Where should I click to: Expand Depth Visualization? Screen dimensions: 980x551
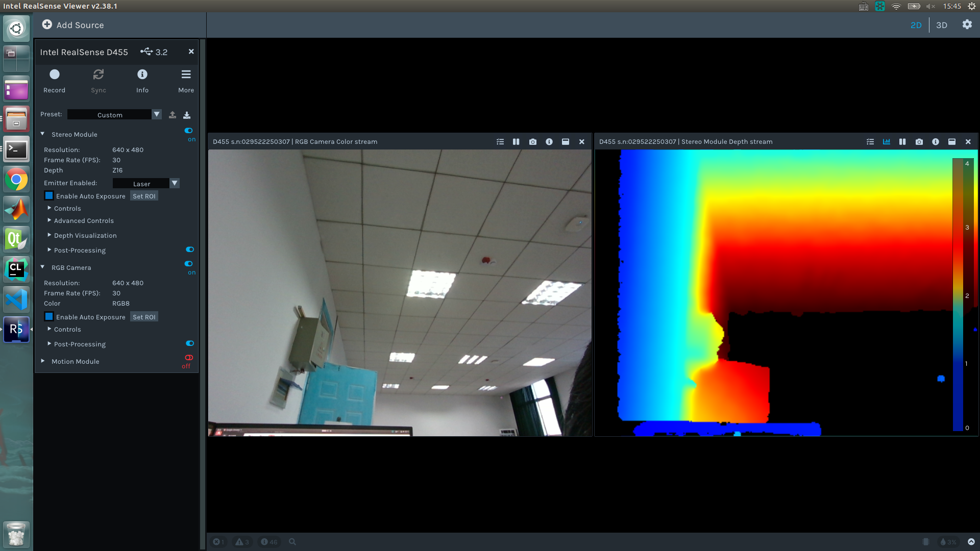(50, 235)
